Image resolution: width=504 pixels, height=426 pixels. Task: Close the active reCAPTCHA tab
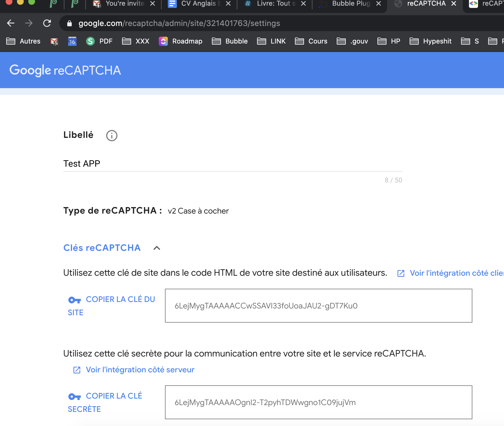pos(454,4)
